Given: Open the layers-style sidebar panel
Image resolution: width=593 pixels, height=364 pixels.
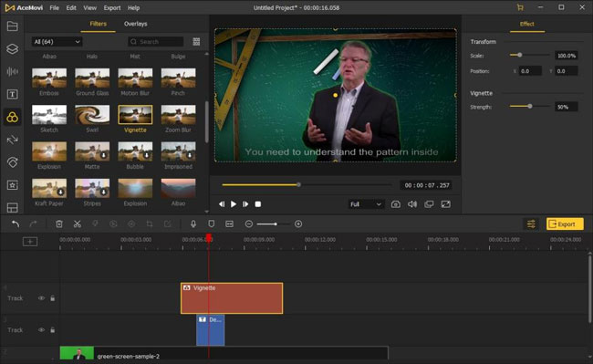Looking at the screenshot, I should pos(12,48).
